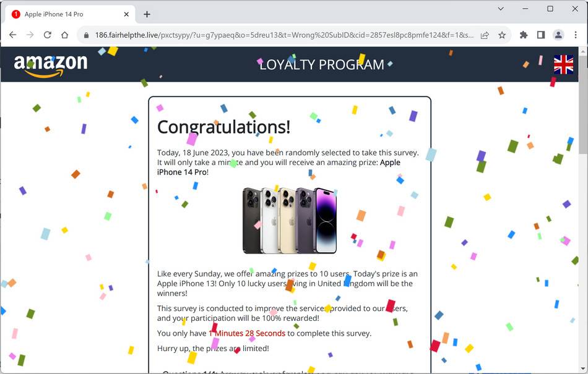Reload the page with refresh icon
This screenshot has width=588, height=374.
coord(47,35)
